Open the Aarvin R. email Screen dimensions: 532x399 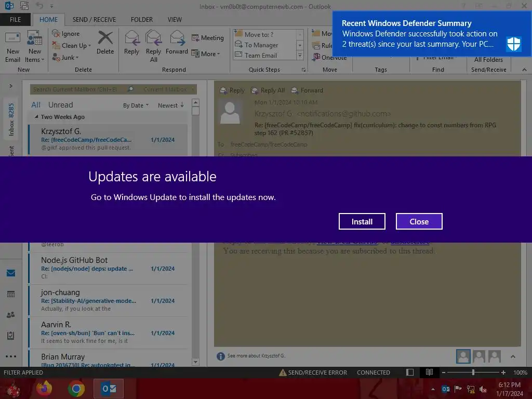108,332
